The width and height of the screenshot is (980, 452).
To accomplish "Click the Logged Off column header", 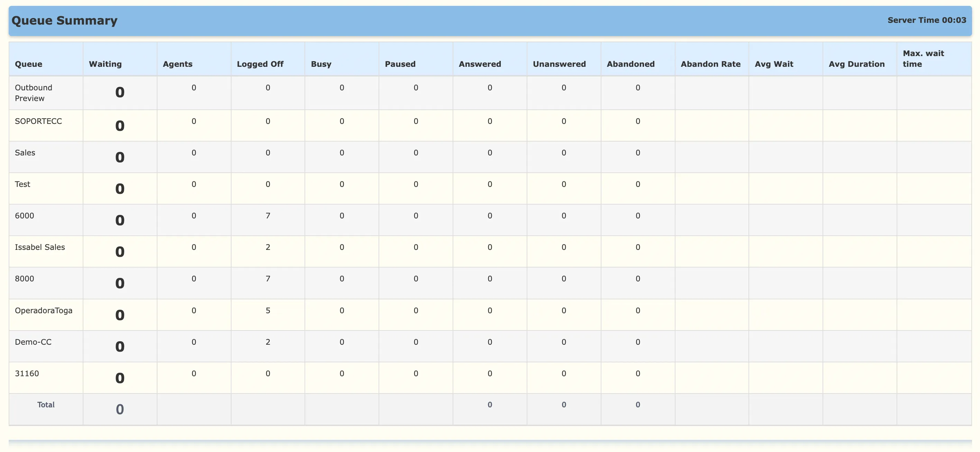I will (260, 64).
